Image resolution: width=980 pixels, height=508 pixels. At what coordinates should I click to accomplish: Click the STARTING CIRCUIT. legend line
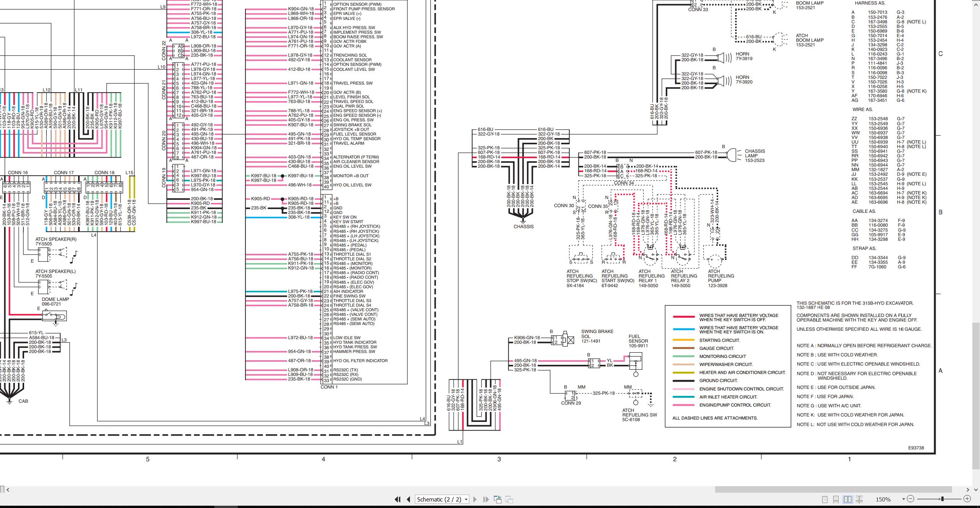tap(684, 340)
